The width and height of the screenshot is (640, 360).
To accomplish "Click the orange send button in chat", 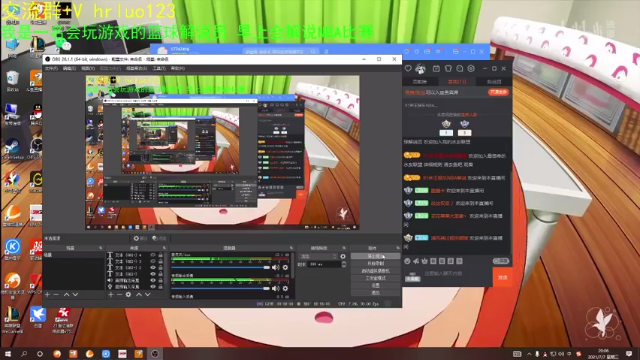I will [502, 277].
